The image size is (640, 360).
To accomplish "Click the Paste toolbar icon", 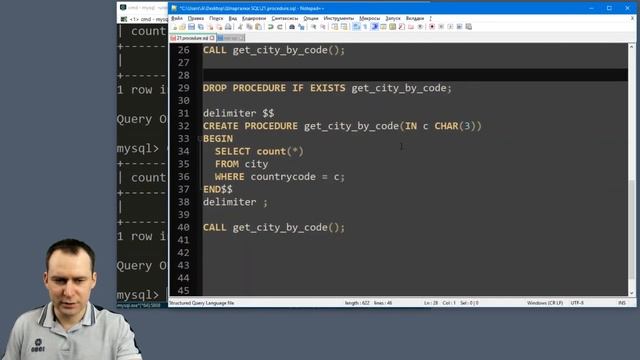I will point(258,27).
